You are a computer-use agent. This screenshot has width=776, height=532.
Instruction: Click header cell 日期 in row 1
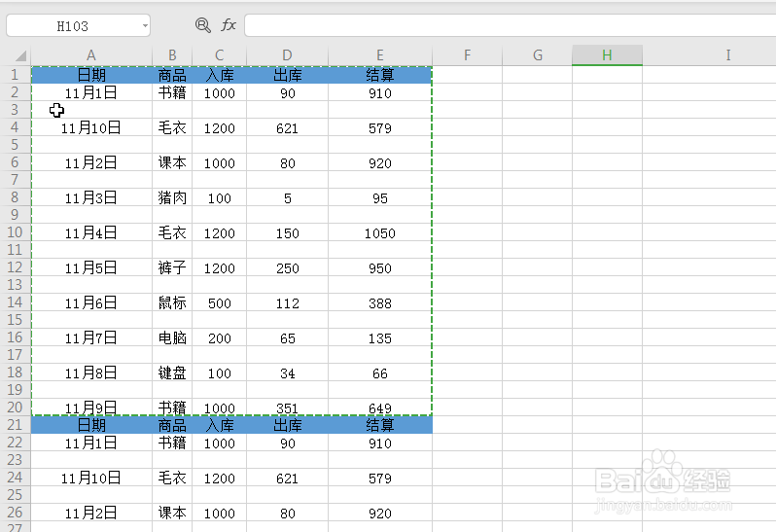coord(91,75)
